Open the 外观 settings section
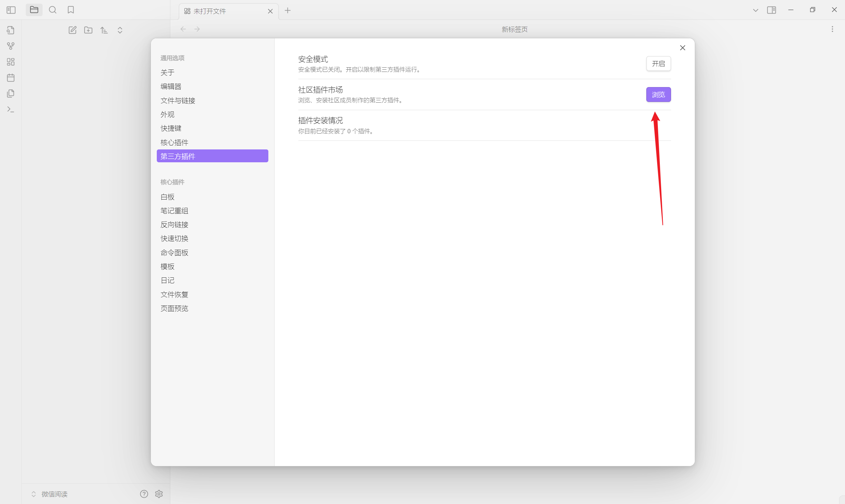The width and height of the screenshot is (845, 504). [167, 114]
